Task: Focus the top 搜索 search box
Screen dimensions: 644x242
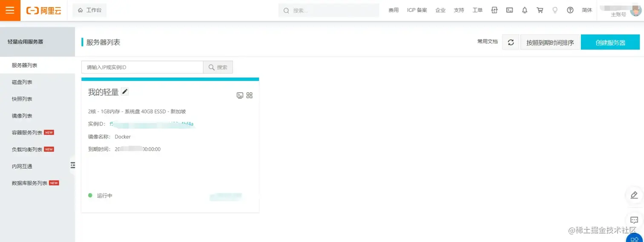Action: tap(329, 10)
